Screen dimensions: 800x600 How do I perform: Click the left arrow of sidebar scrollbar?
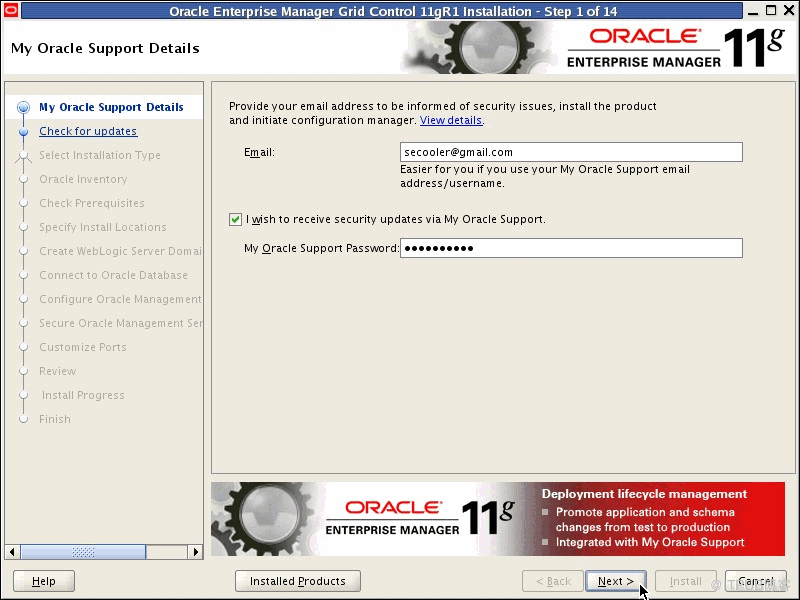12,552
